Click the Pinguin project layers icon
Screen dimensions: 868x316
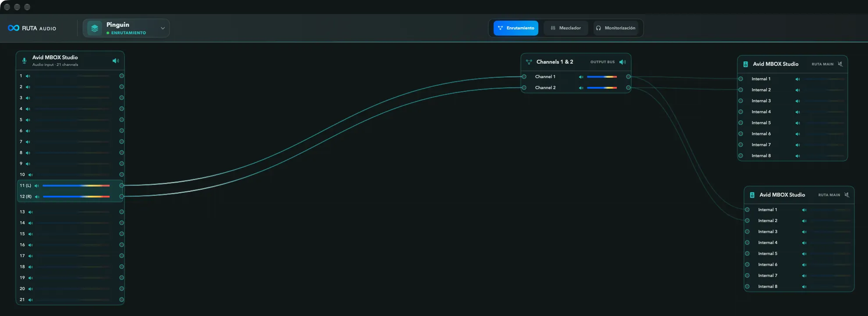point(95,28)
